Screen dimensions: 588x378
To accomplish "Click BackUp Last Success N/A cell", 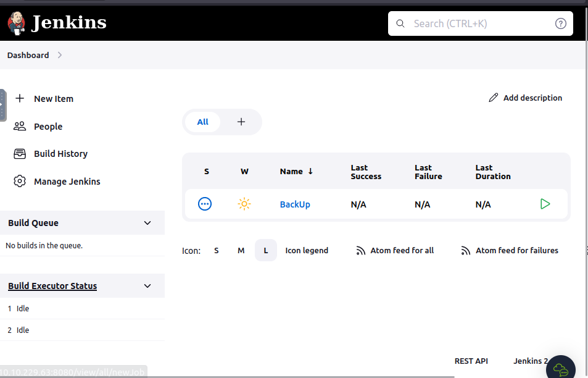I will coord(358,204).
